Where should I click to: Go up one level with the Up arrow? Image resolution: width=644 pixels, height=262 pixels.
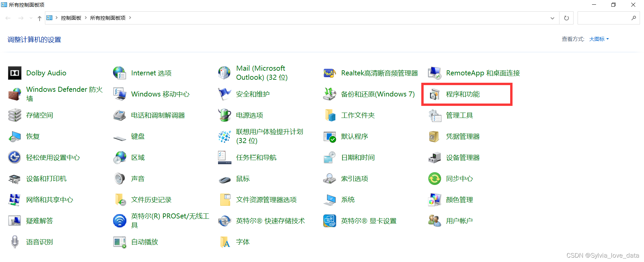(x=40, y=18)
